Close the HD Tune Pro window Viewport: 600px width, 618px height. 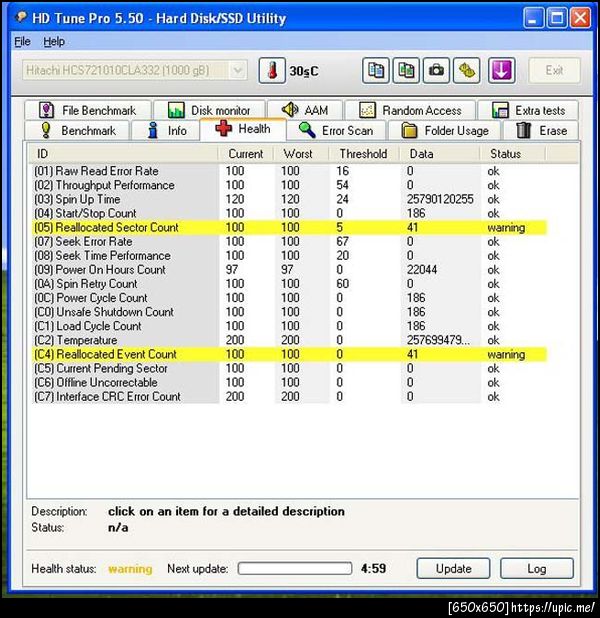pyautogui.click(x=580, y=18)
